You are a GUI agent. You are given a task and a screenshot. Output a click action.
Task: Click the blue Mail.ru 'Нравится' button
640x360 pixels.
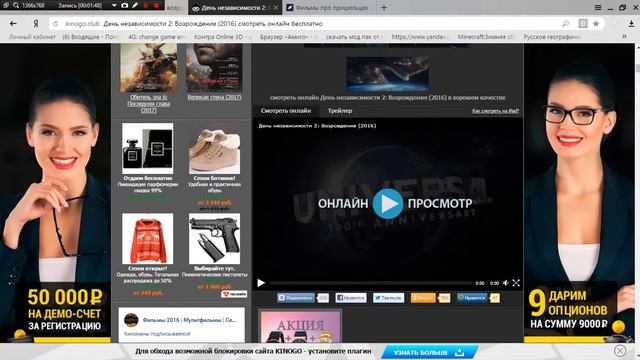(x=472, y=298)
